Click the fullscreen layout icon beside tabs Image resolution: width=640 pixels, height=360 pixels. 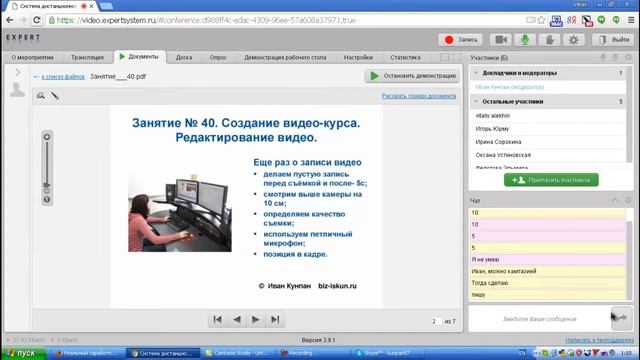(457, 57)
